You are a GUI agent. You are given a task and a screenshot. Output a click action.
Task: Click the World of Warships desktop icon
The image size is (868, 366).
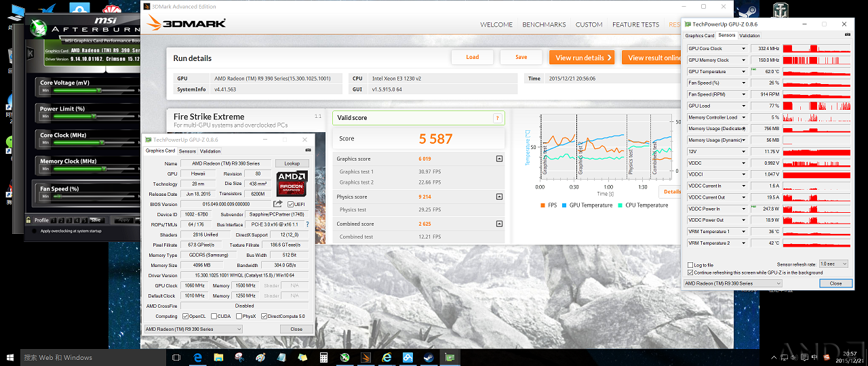781,9
